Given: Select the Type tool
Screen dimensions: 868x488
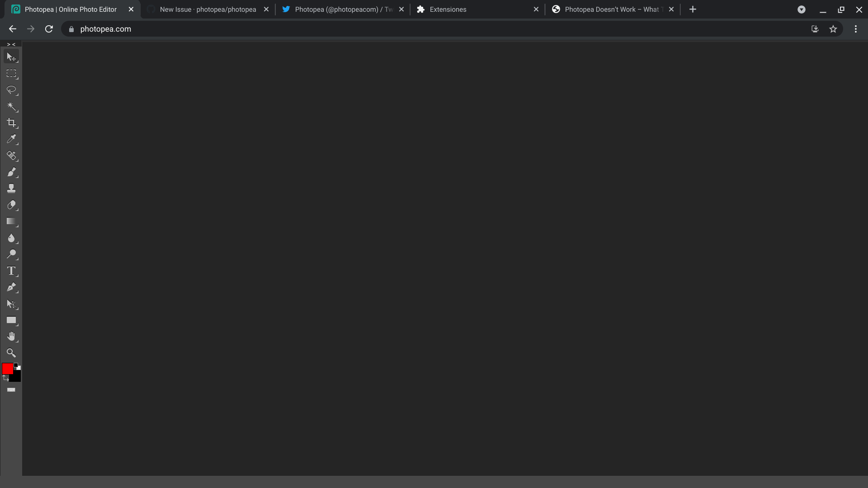Looking at the screenshot, I should click(11, 271).
